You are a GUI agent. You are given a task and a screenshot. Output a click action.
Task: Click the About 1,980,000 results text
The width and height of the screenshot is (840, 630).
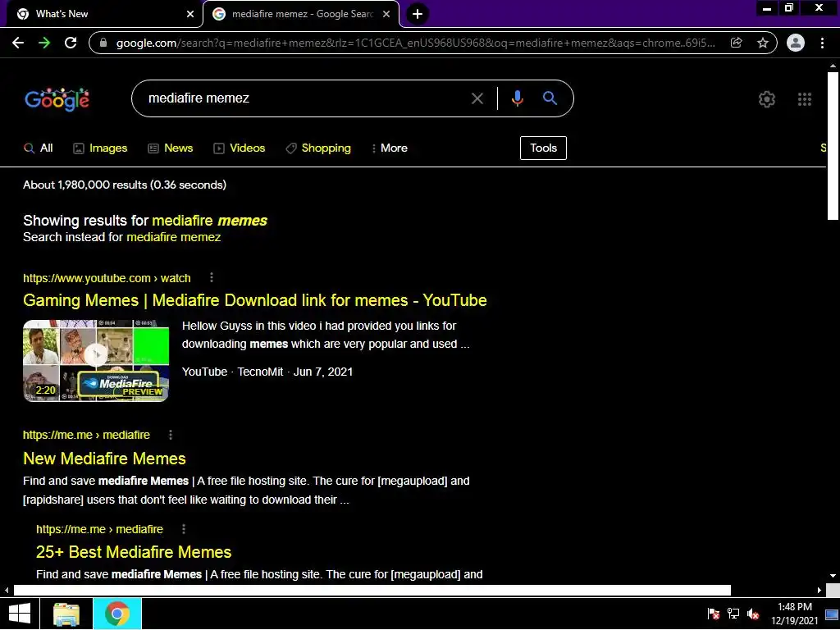pos(125,185)
